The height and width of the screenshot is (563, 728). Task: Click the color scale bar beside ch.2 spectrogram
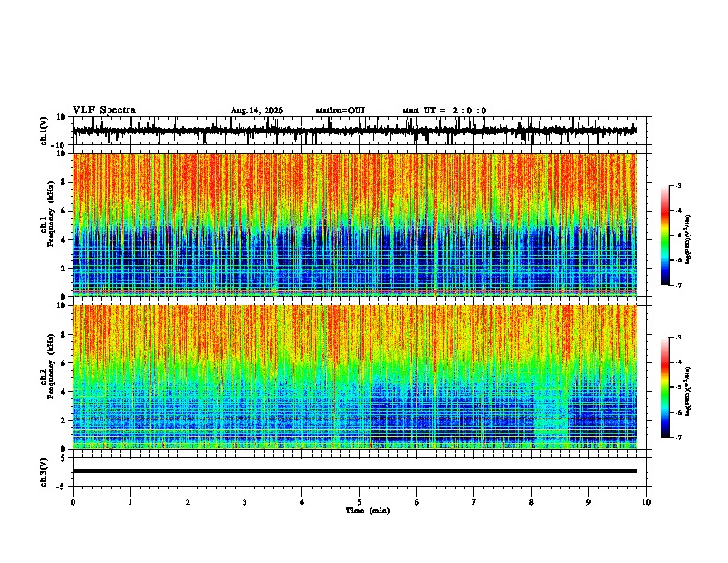[665, 387]
